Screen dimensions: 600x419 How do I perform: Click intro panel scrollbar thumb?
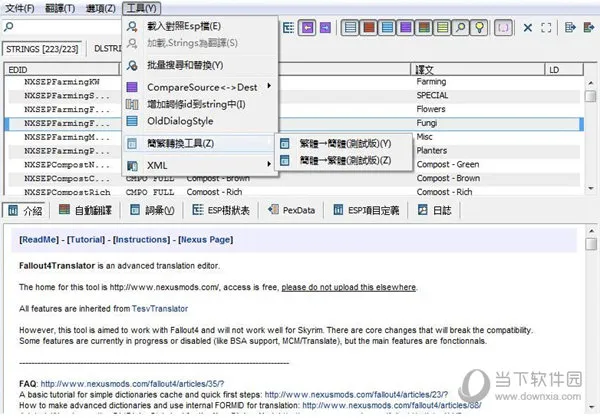[x=591, y=244]
